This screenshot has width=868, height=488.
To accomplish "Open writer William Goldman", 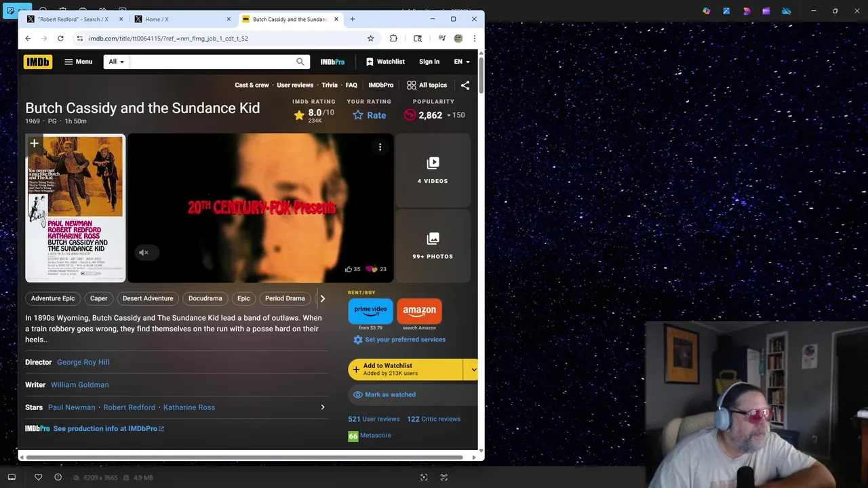I will [x=80, y=385].
